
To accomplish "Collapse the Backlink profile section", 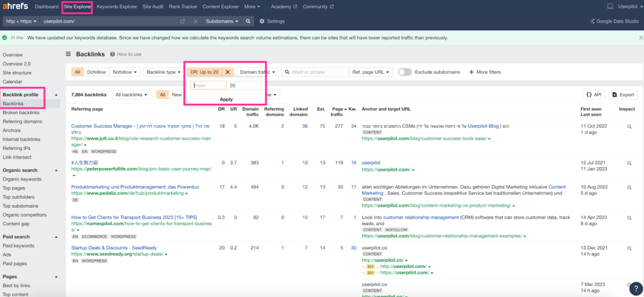I will 56,95.
